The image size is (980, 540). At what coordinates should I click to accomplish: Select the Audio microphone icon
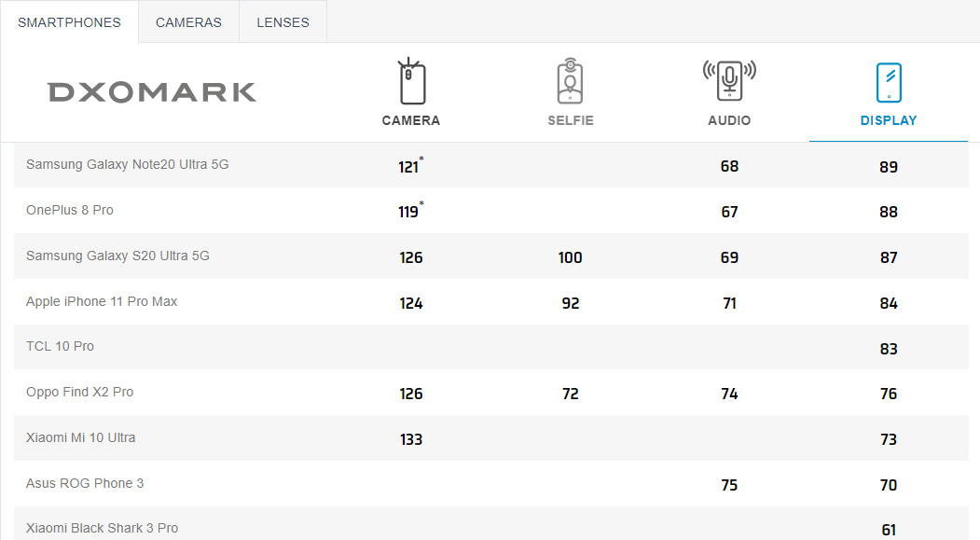(x=729, y=80)
